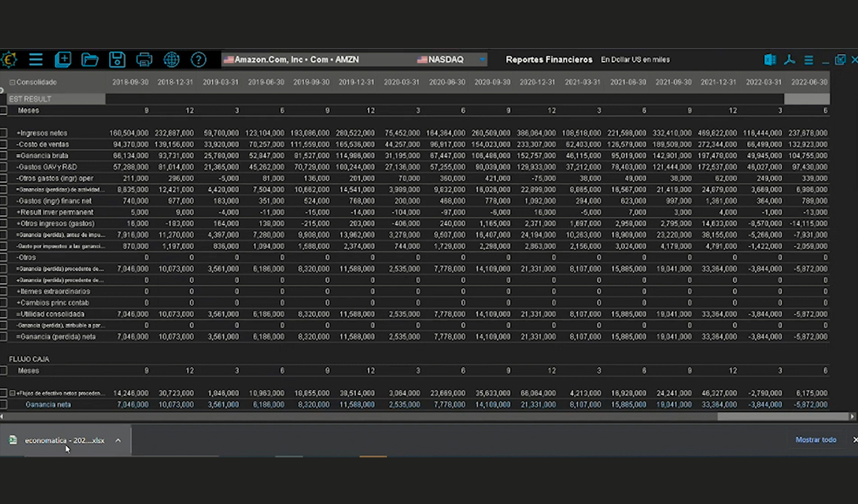Click the scrollbar left arrow
This screenshot has height=504, width=858.
click(2, 417)
